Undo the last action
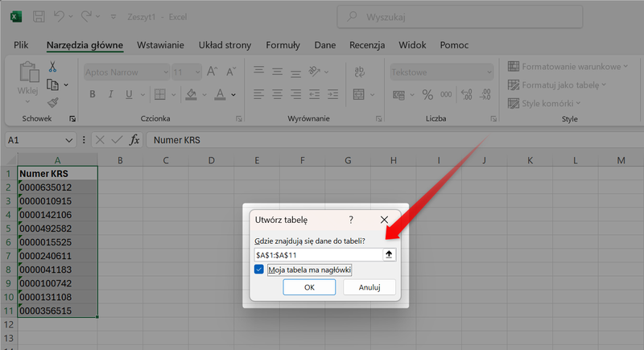The image size is (644, 350). [x=59, y=16]
